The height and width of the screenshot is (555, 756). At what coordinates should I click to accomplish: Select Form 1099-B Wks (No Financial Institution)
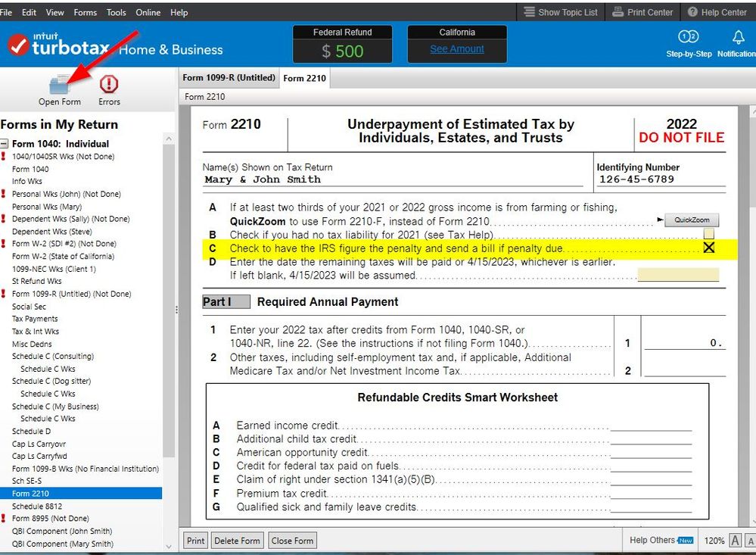coord(86,468)
